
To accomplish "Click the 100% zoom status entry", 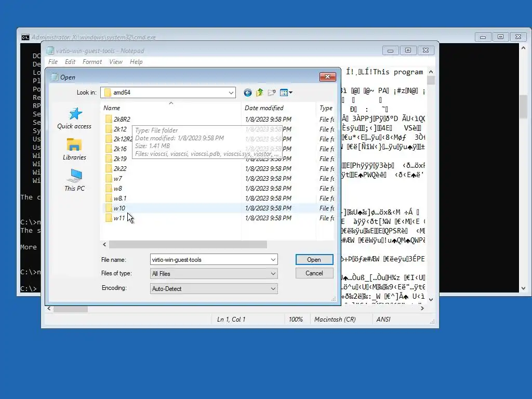I will 296,320.
